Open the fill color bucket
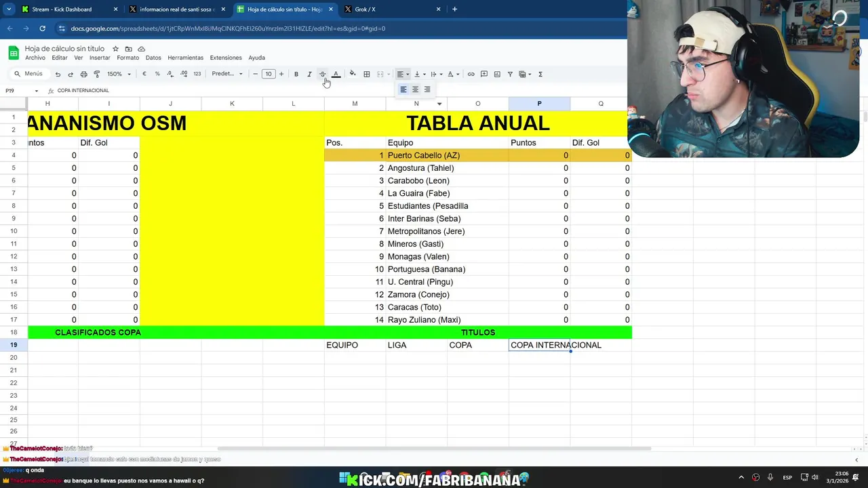The image size is (868, 488). tap(352, 74)
